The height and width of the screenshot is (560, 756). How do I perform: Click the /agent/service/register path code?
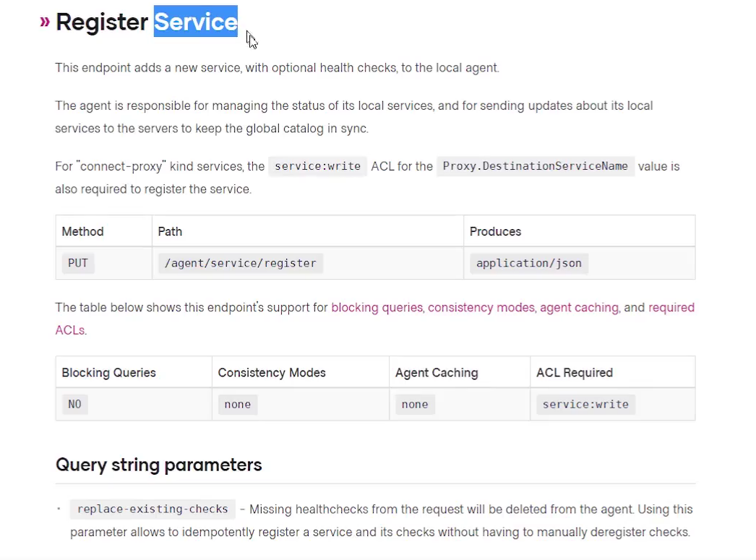click(241, 263)
